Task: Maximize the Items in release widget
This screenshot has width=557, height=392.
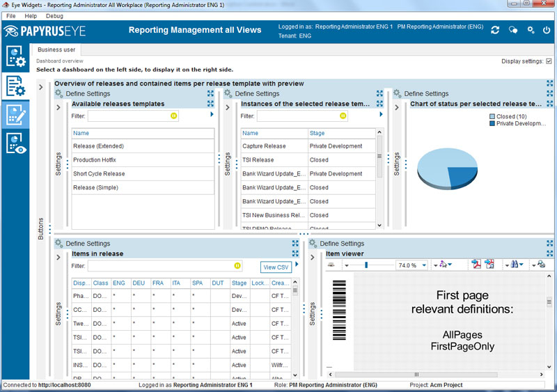Action: [295, 253]
